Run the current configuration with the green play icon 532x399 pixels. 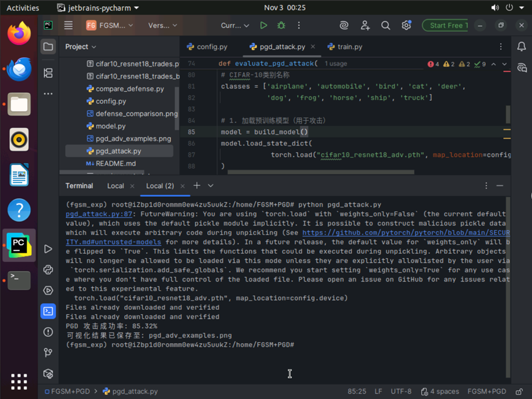263,25
